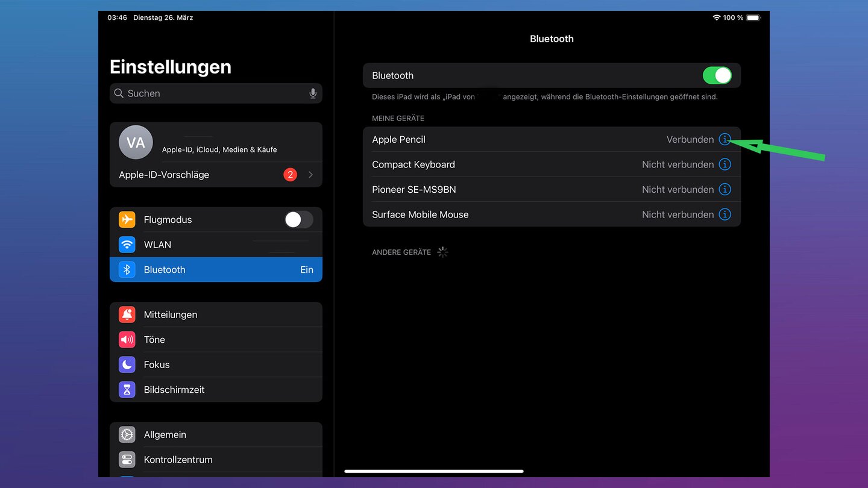This screenshot has width=868, height=488.
Task: Tap the Suchen search field
Action: pos(211,93)
